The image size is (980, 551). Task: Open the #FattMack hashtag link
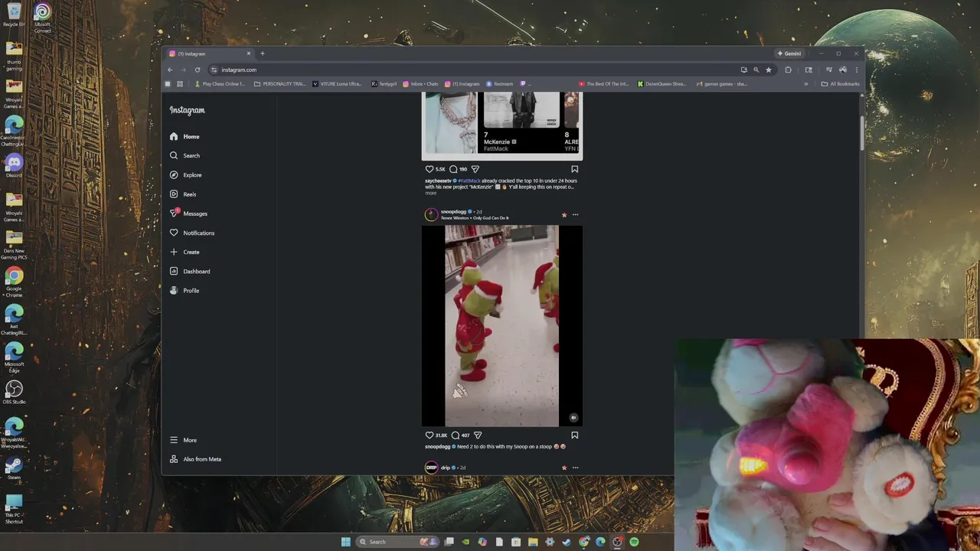coord(469,181)
